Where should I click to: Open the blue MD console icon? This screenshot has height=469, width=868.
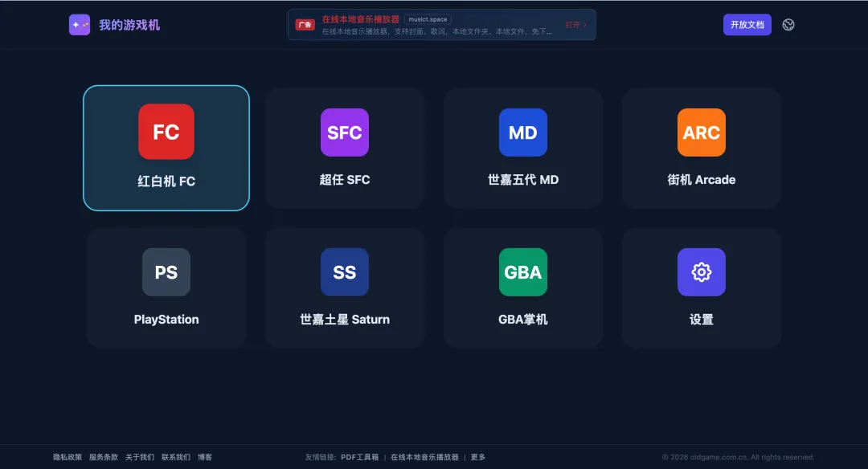click(x=523, y=133)
